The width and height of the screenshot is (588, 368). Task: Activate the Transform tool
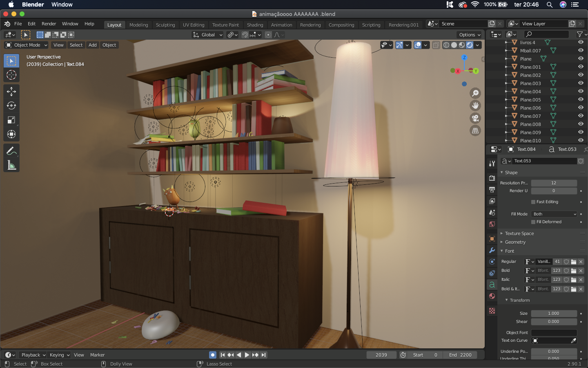(11, 134)
